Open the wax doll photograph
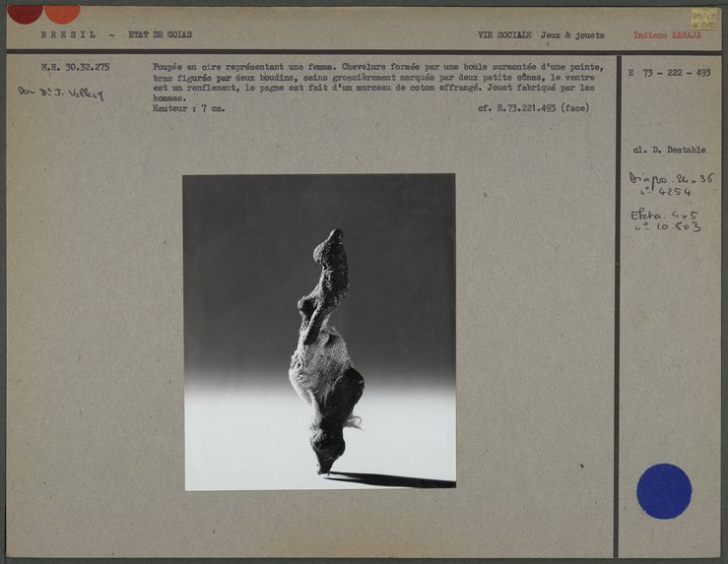 pyautogui.click(x=318, y=331)
